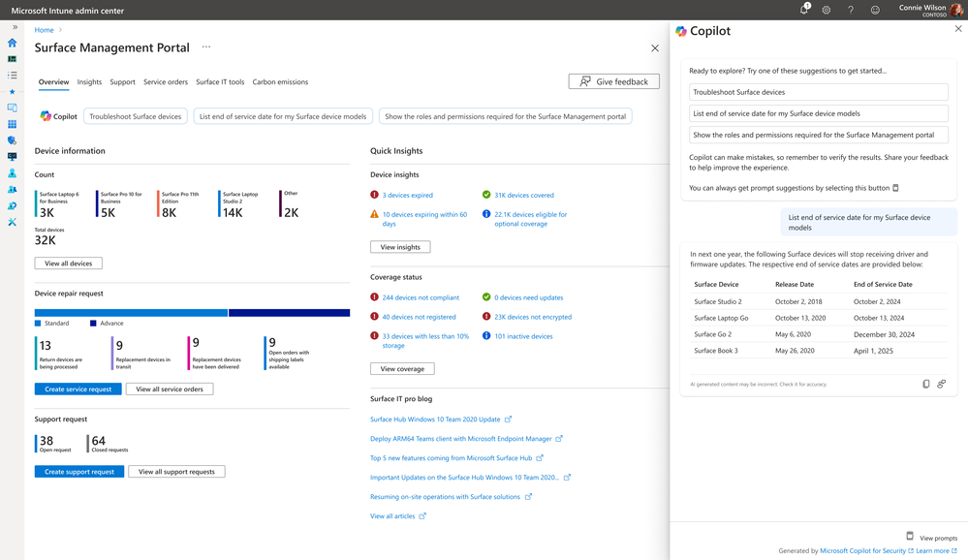Open the notifications bell icon
Image resolution: width=968 pixels, height=560 pixels.
point(803,10)
